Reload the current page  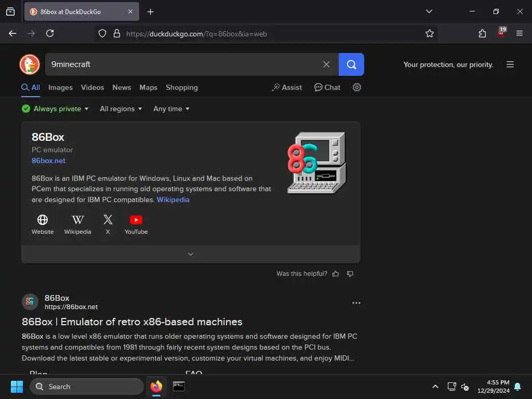coord(50,33)
